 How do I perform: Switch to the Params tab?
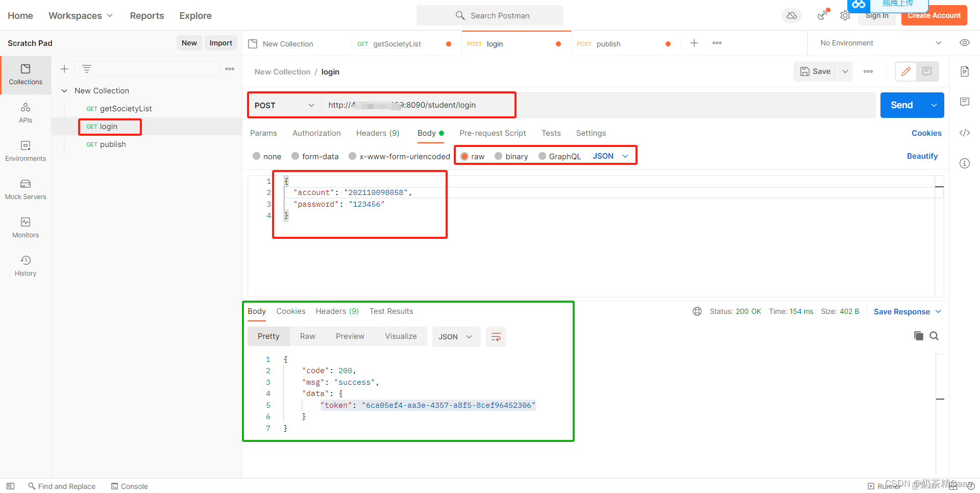pos(263,133)
